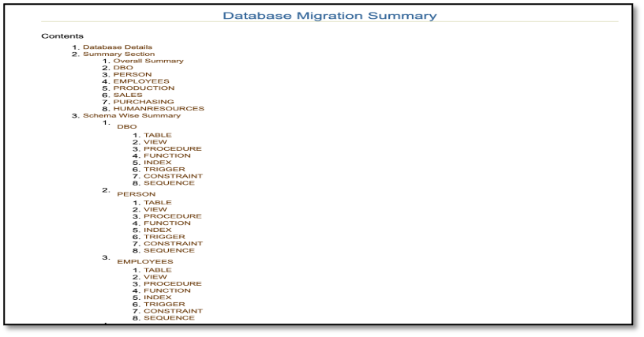Image resolution: width=644 pixels, height=337 pixels.
Task: Open EMPLOYEES schema heading under Schema Wise Summary
Action: pos(145,262)
